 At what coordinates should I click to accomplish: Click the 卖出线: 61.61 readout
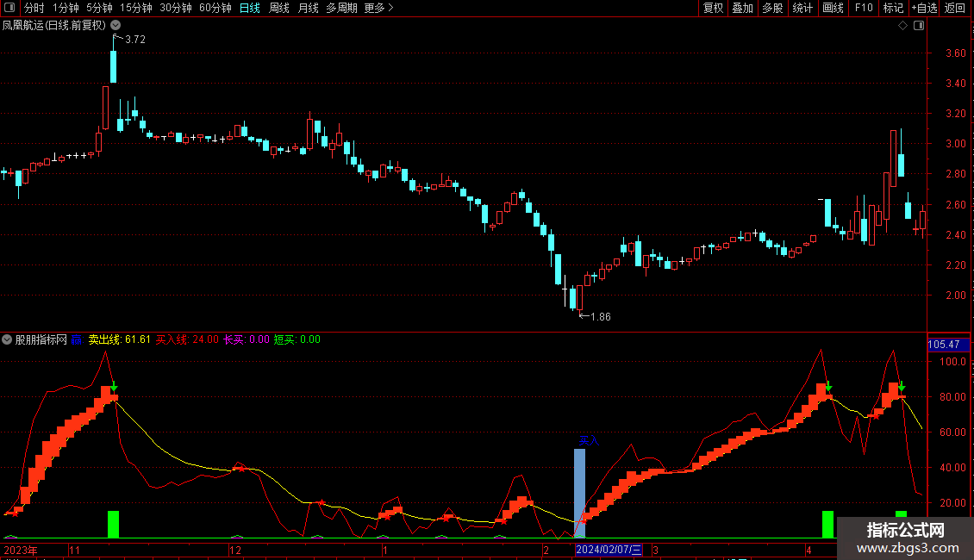[x=119, y=339]
